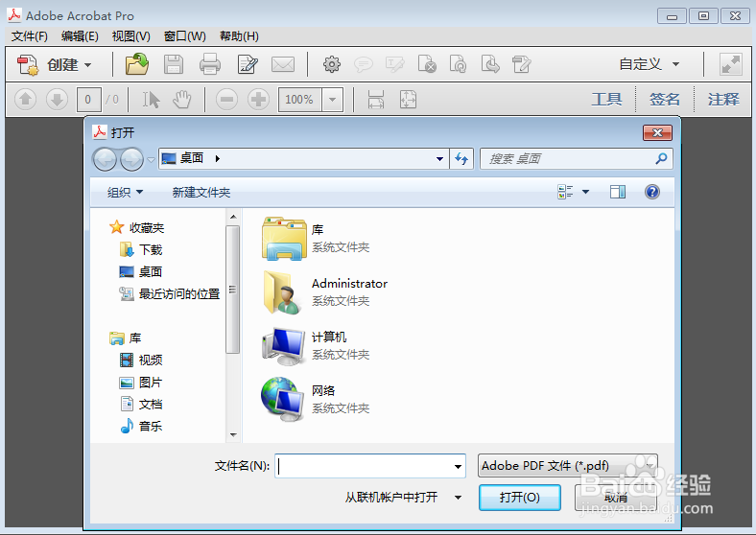Click the Highlight text tool icon
Image resolution: width=756 pixels, height=535 pixels.
[395, 64]
